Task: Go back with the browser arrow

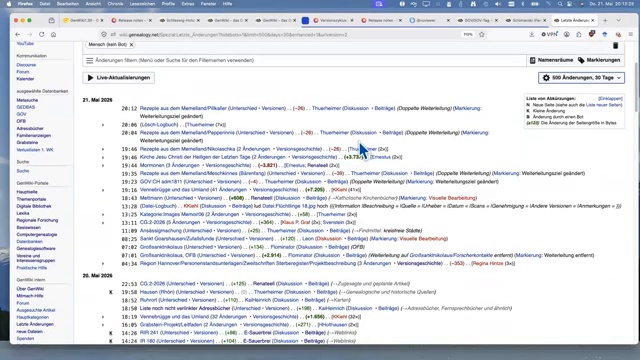Action: coord(18,35)
